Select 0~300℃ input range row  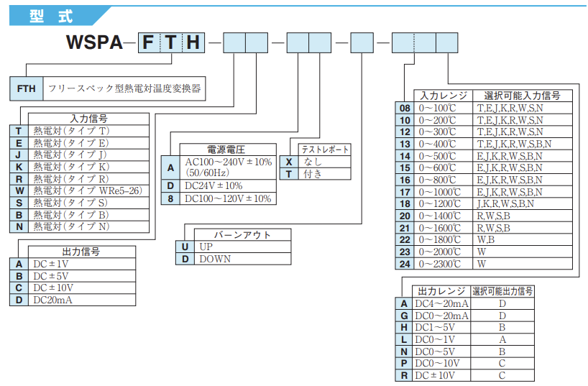[x=484, y=132]
